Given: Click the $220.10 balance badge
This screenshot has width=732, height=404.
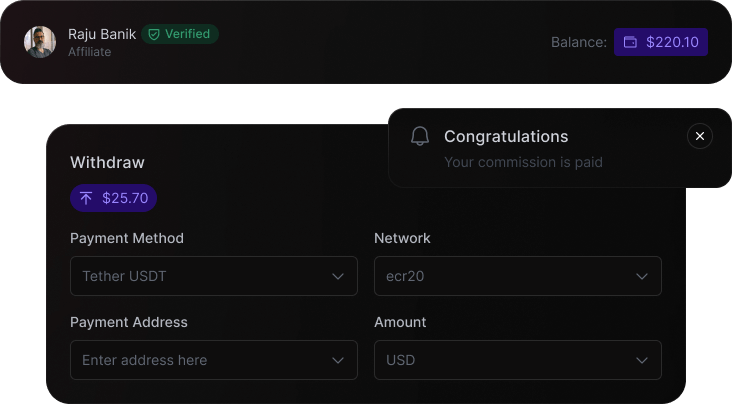Looking at the screenshot, I should pos(661,42).
